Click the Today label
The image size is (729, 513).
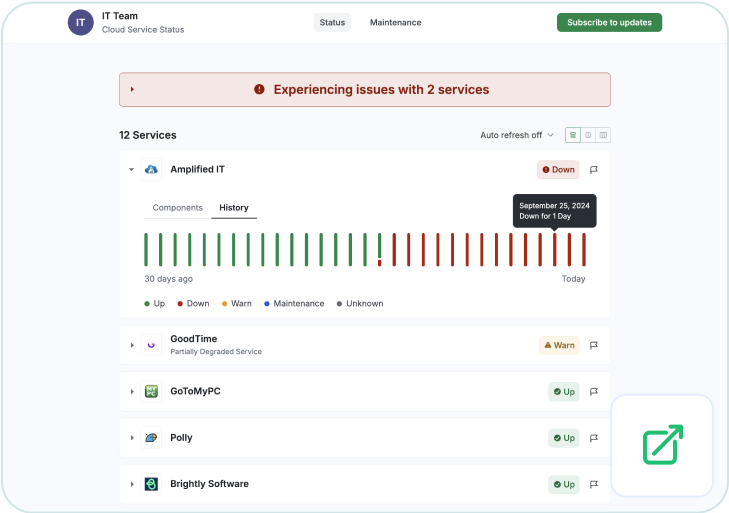pyautogui.click(x=573, y=279)
